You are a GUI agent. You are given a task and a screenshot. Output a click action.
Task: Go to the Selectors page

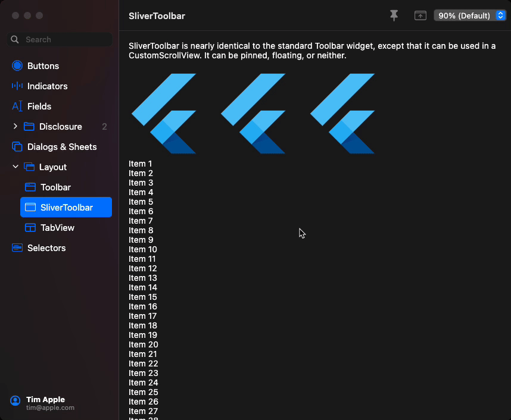tap(46, 247)
